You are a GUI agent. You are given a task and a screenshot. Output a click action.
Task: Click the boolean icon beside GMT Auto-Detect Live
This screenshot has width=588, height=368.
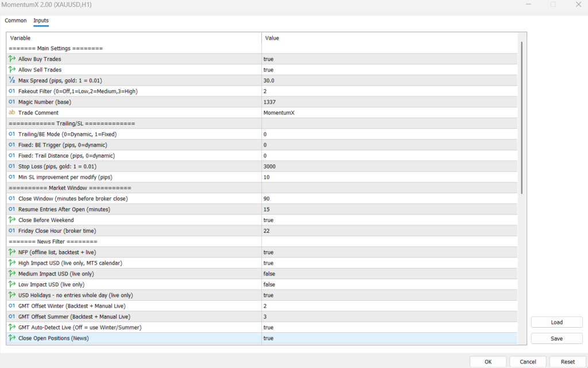pos(12,327)
